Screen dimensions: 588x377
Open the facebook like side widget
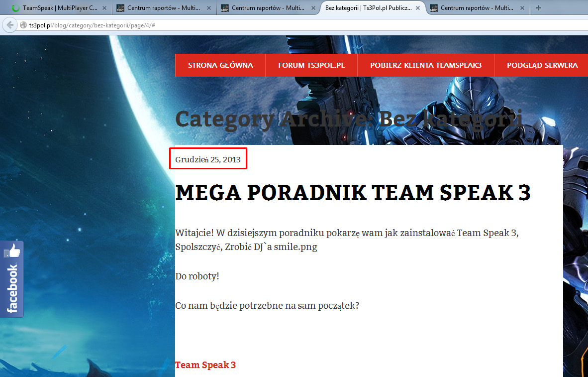11,279
